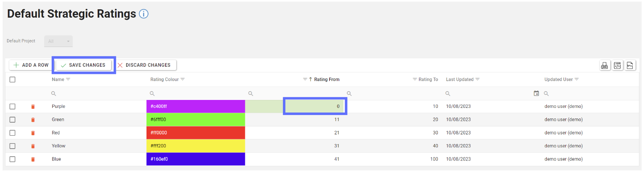Screen dimensions: 644x173
Task: Open info icon beside Default Strategic Ratings
Action: tap(144, 14)
